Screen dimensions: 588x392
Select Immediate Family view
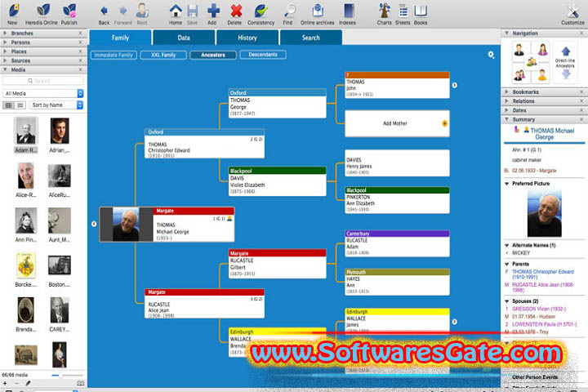pyautogui.click(x=114, y=55)
